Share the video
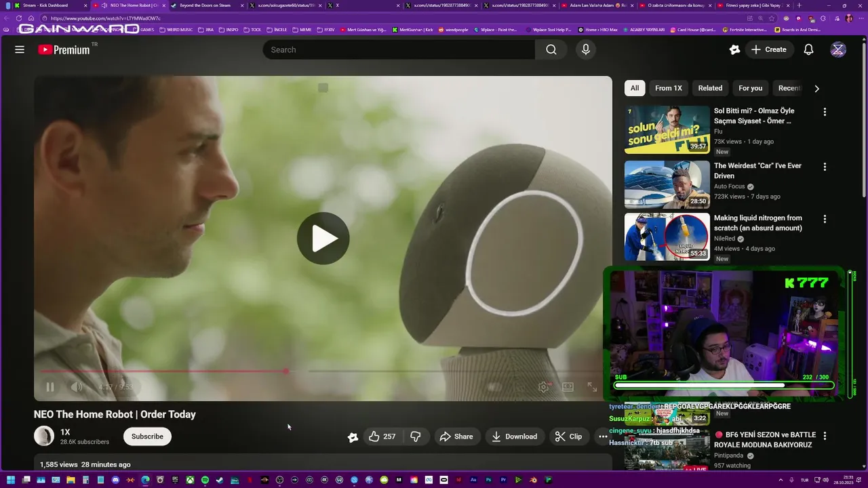The width and height of the screenshot is (868, 488). (x=456, y=436)
